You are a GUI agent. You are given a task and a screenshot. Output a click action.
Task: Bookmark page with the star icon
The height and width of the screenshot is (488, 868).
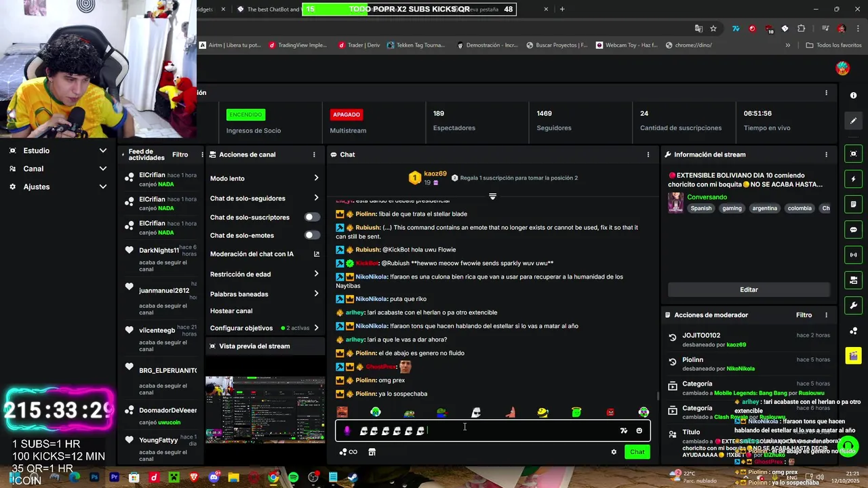[x=713, y=28]
